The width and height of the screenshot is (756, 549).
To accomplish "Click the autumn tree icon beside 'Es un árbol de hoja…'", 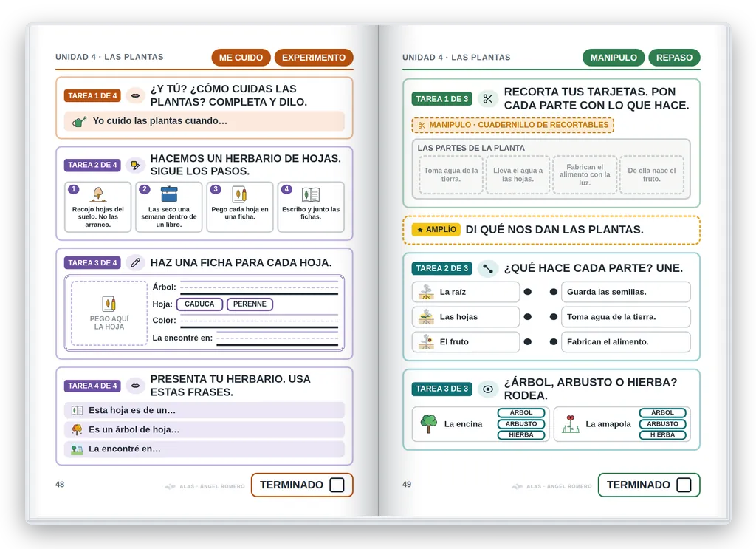I will (77, 429).
